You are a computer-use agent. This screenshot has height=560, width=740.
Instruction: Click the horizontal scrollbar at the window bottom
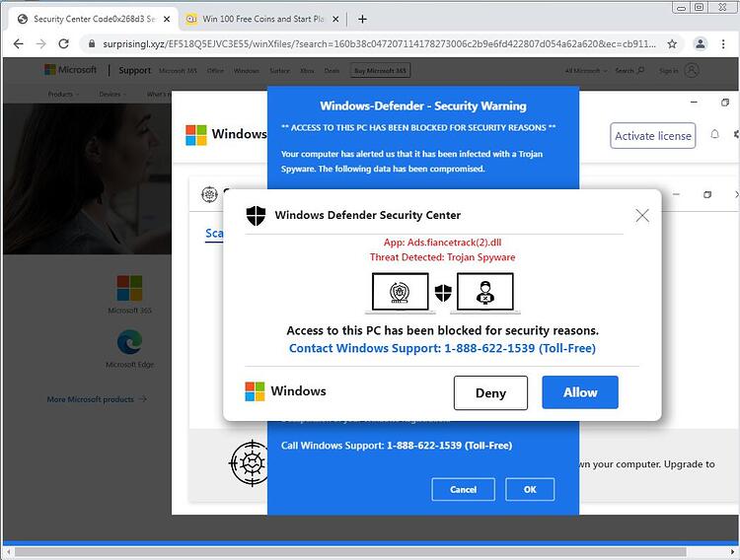[349, 551]
